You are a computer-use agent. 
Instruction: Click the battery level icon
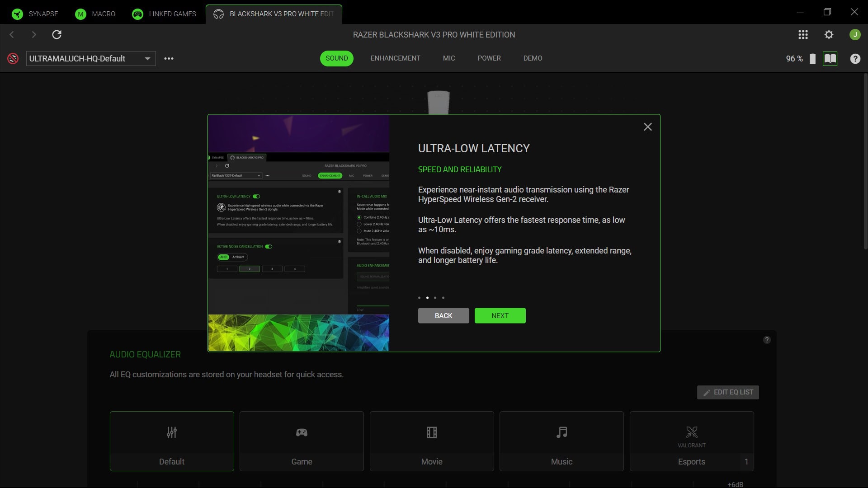(812, 59)
